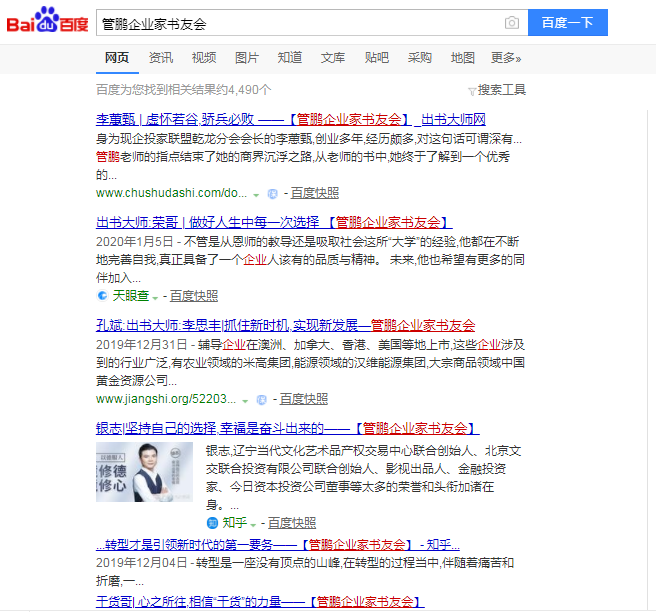Click the Baidu logo

pos(47,21)
